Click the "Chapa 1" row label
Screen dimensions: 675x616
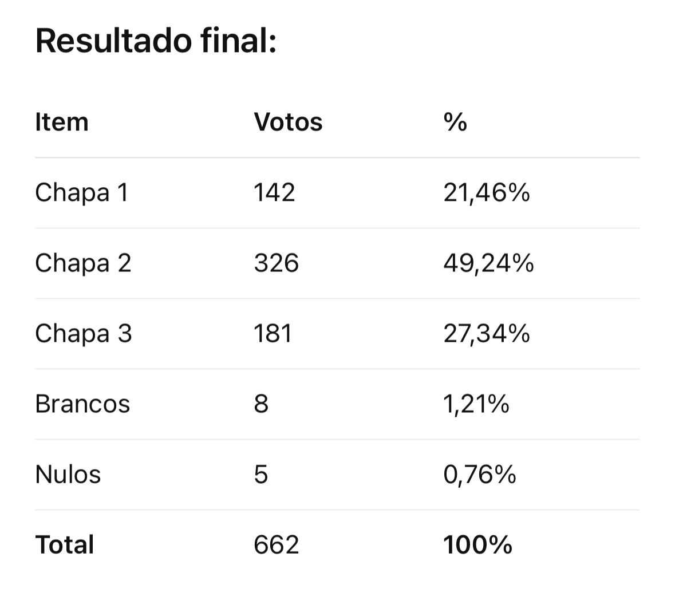[82, 193]
